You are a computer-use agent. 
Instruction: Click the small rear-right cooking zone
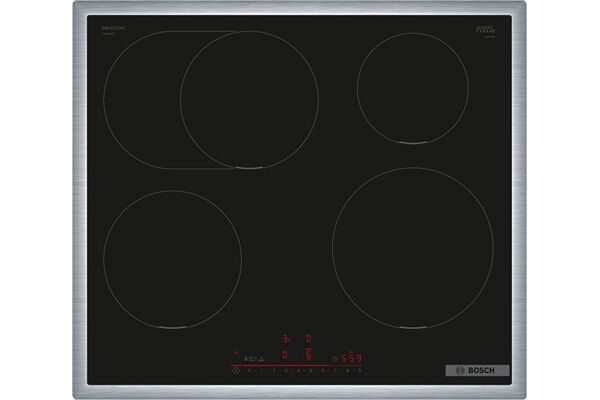(x=411, y=87)
